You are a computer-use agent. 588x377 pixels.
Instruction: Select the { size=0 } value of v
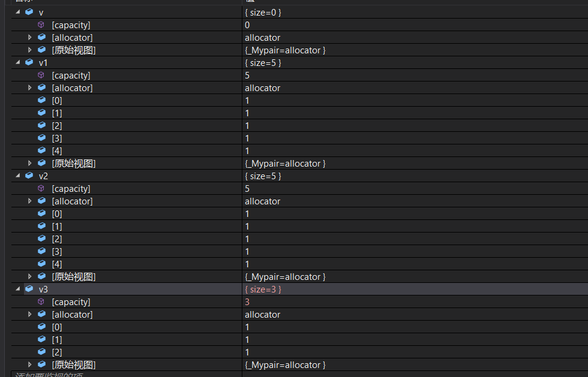coord(263,13)
